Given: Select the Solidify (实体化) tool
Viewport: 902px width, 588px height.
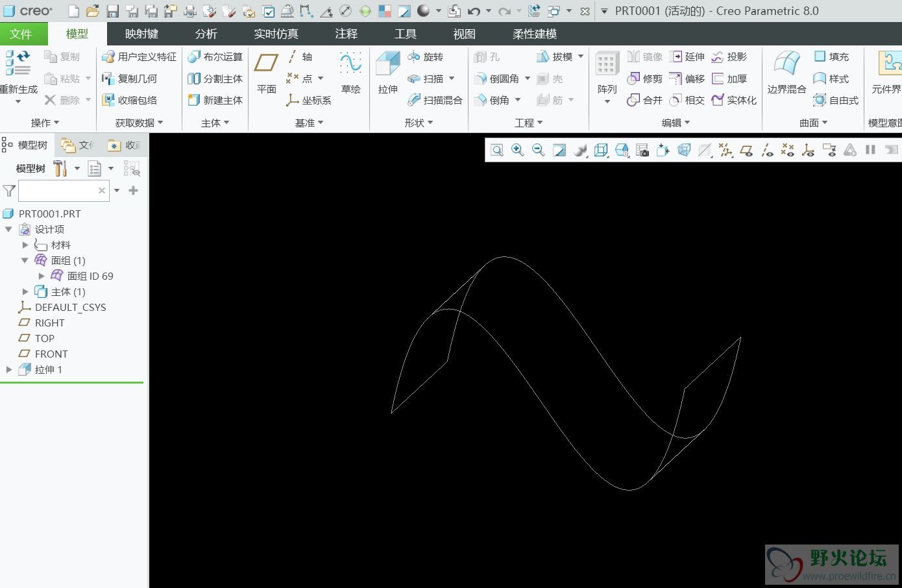Looking at the screenshot, I should pos(734,100).
